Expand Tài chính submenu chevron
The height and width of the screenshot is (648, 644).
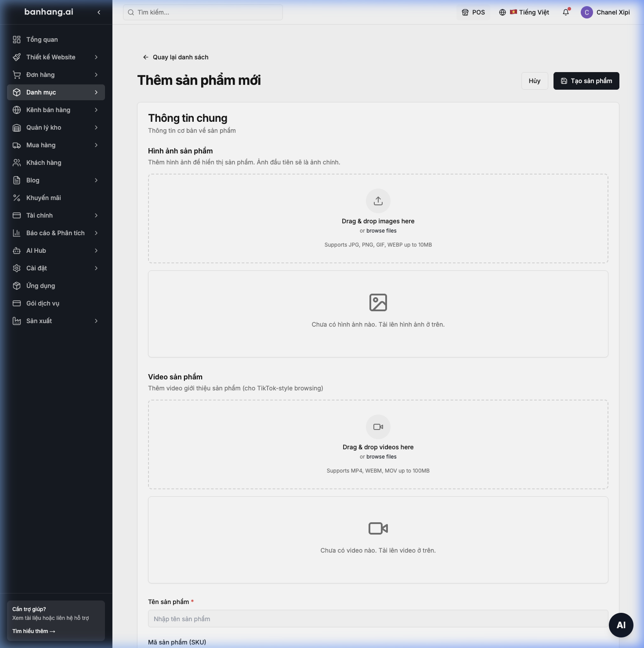coord(96,215)
